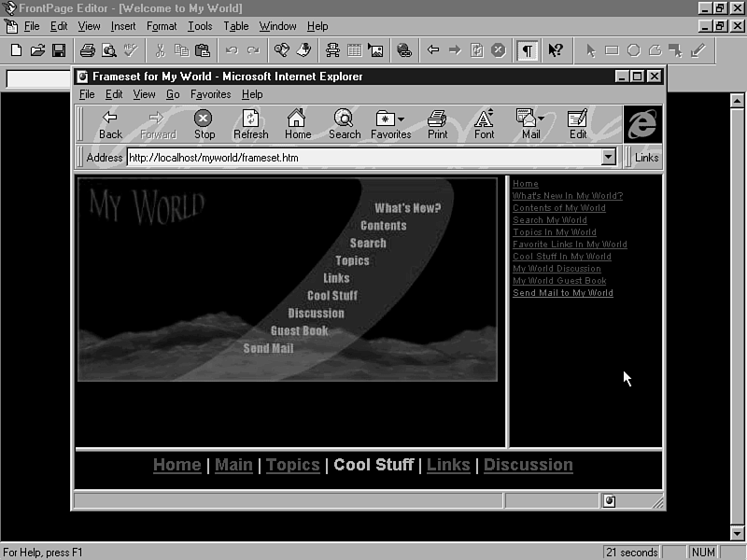Click FrontPage vertical scrollbar down arrow
This screenshot has height=560, width=747.
(x=738, y=533)
